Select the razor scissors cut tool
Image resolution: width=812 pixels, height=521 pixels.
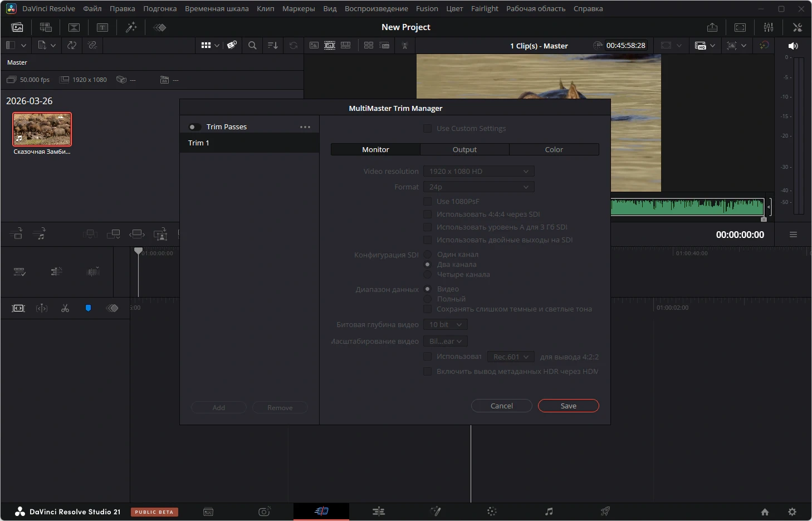(x=65, y=308)
